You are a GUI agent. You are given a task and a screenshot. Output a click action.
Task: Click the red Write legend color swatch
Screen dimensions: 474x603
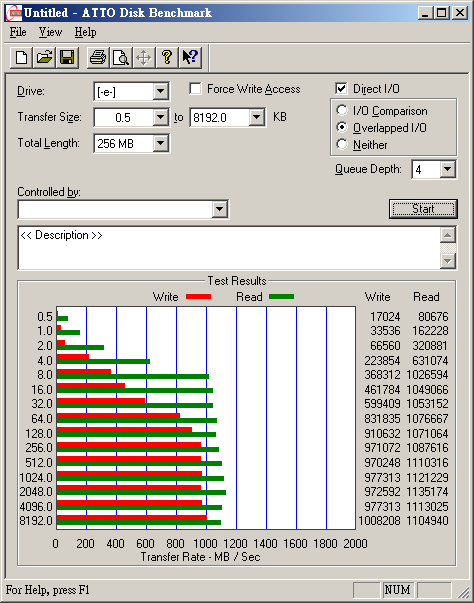[x=198, y=297]
